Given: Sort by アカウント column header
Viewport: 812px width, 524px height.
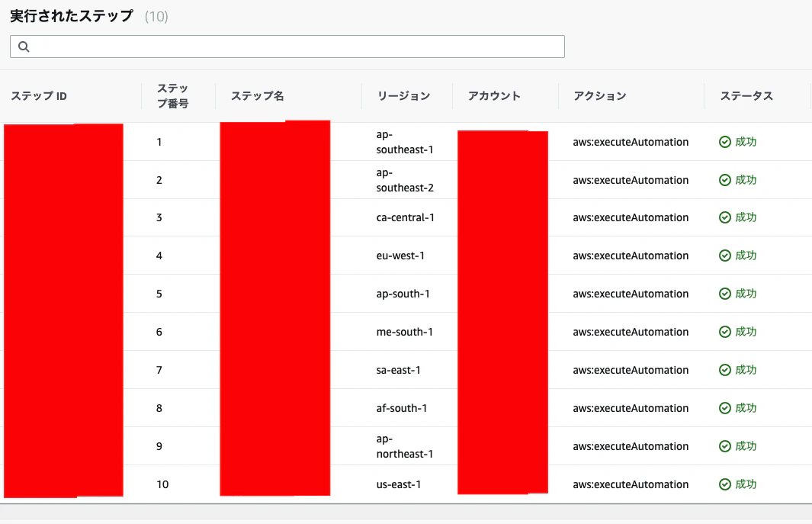Looking at the screenshot, I should (x=494, y=96).
